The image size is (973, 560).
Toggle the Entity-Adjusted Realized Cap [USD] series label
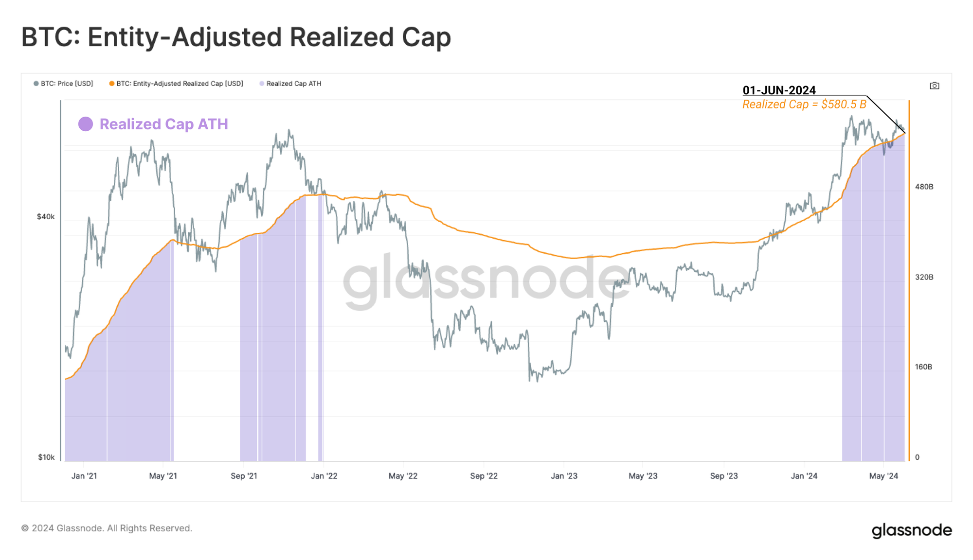(x=180, y=84)
